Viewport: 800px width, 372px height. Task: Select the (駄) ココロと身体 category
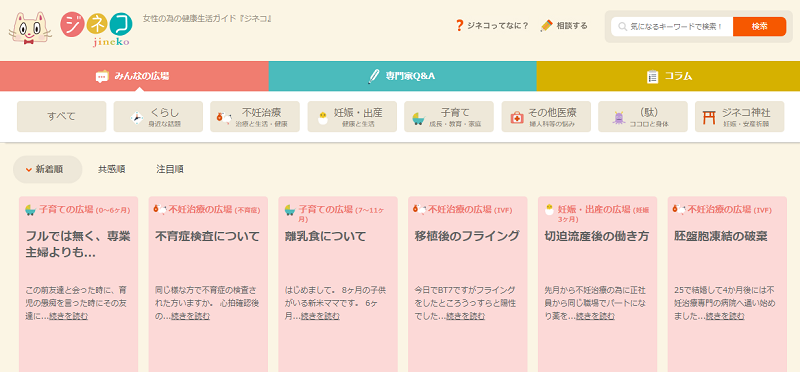[643, 116]
